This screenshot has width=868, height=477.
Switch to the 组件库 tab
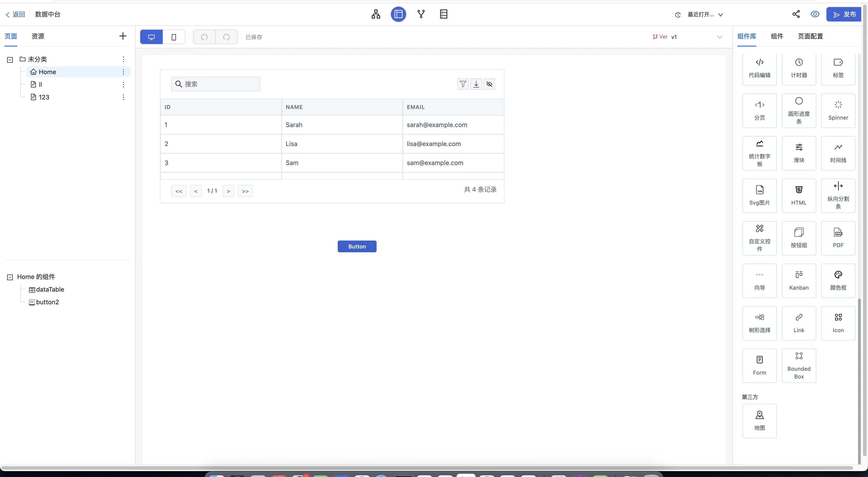coord(747,36)
